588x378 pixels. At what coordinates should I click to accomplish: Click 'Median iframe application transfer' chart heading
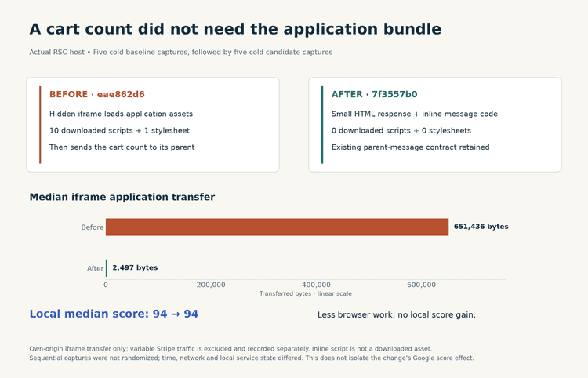[x=122, y=198]
